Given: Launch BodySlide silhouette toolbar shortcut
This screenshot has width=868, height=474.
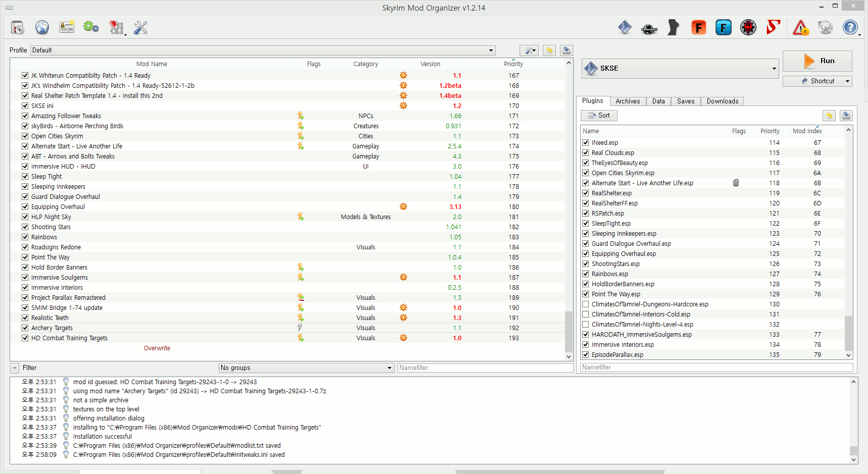Looking at the screenshot, I should click(674, 27).
